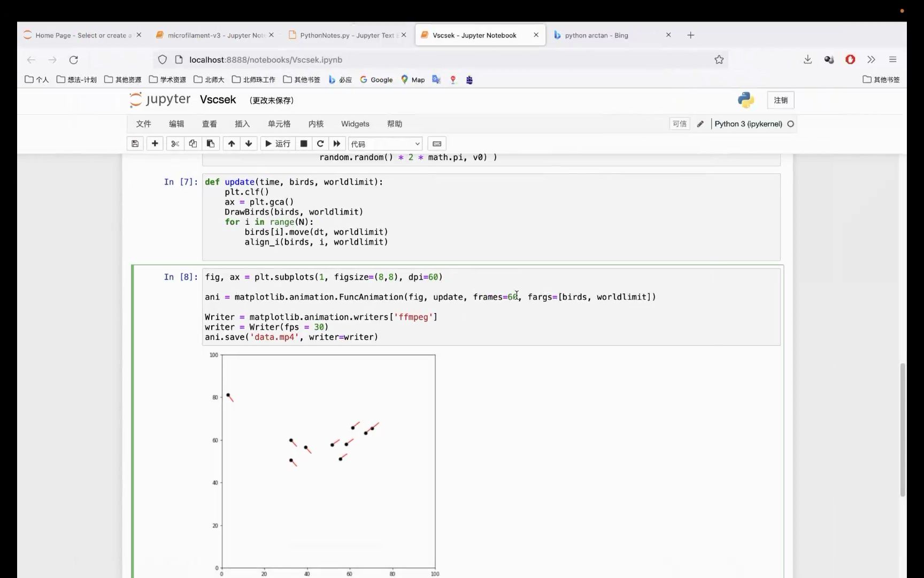Open the Google bookmark
Viewport: 924px width, 578px height.
(376, 80)
